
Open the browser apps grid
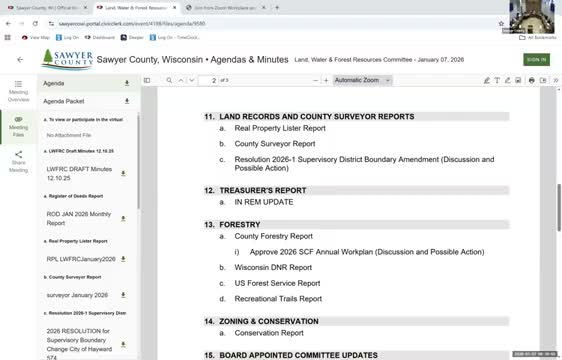[8, 37]
